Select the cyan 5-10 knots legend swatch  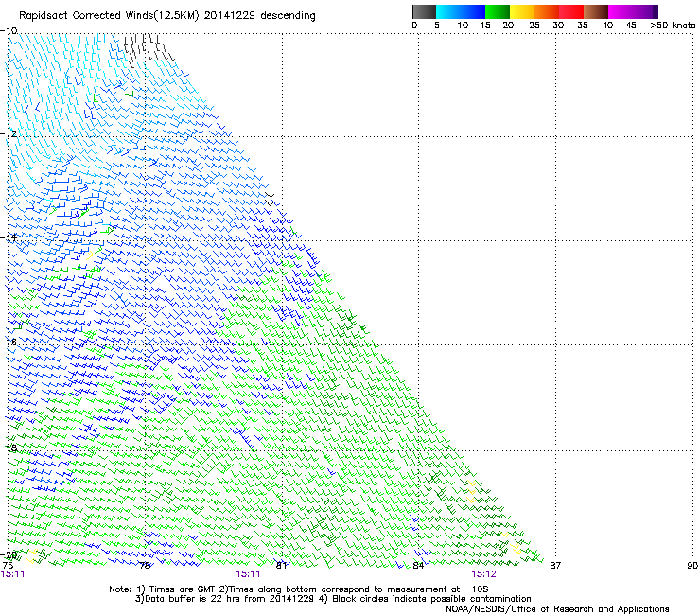coord(448,11)
